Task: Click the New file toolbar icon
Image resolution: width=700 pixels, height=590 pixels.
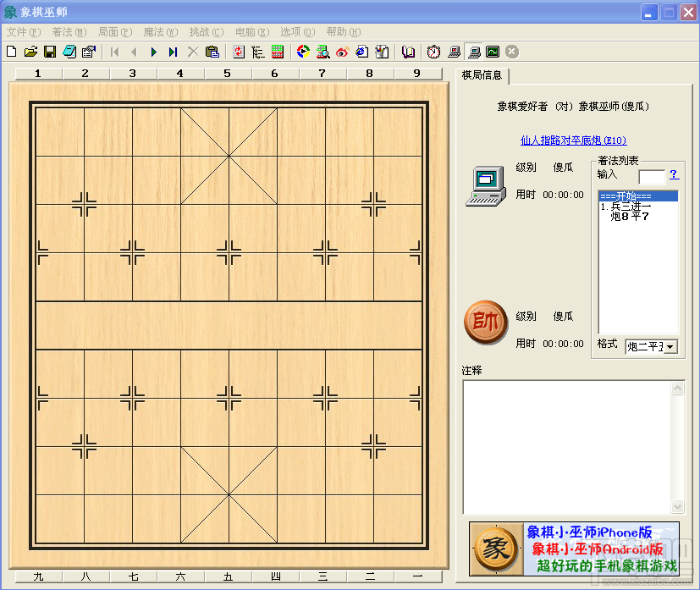Action: (12, 52)
